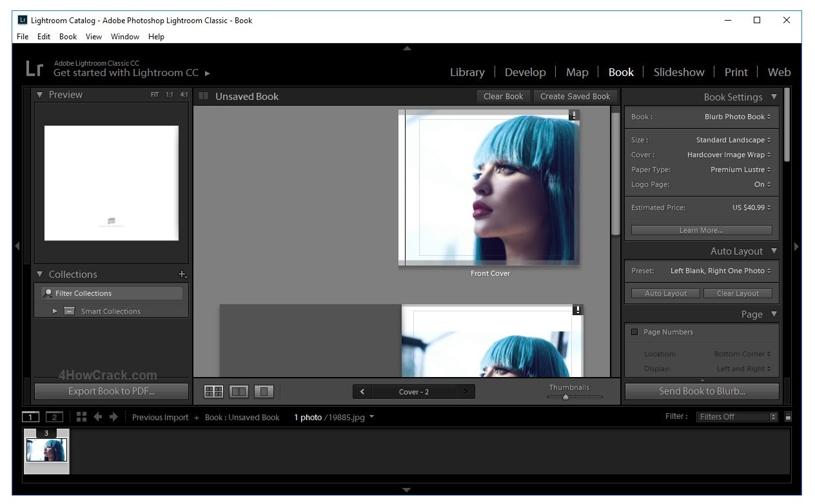815x504 pixels.
Task: Click the Create Saved Book button
Action: 574,97
